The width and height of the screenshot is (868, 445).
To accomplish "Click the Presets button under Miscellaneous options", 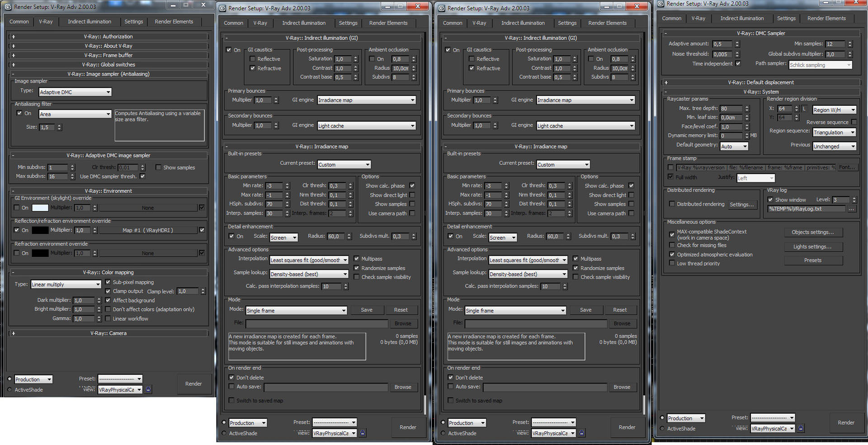I will (813, 260).
